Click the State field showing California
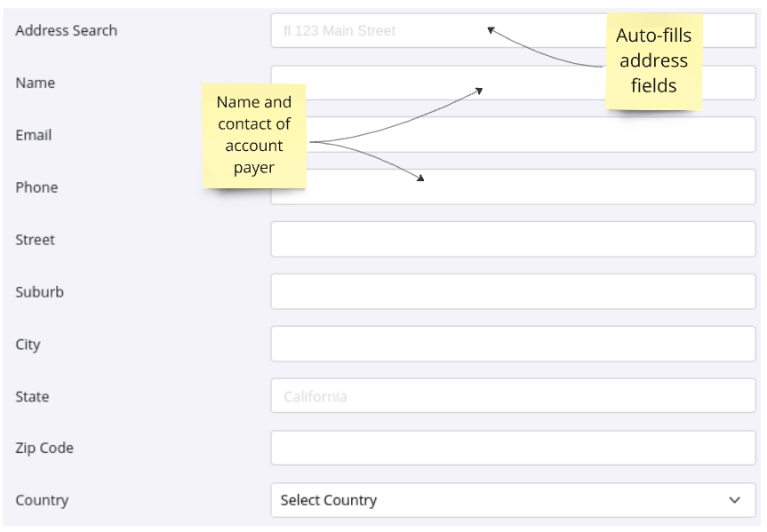Screen dimensions: 767x532 513,396
